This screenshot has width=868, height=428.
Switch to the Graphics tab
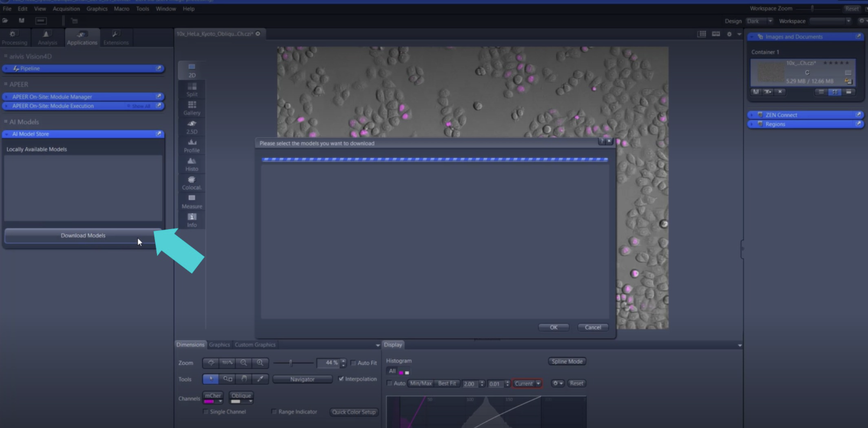tap(219, 345)
